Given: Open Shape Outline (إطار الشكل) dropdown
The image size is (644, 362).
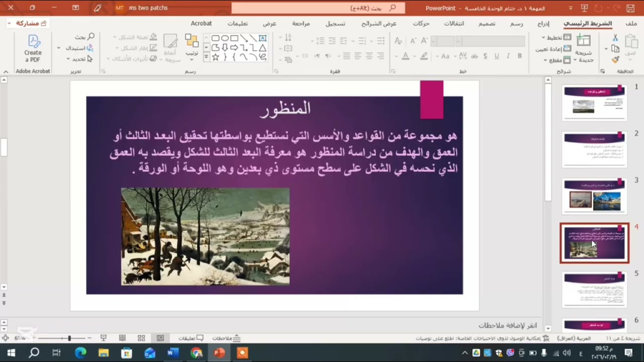Looking at the screenshot, I should (137, 48).
